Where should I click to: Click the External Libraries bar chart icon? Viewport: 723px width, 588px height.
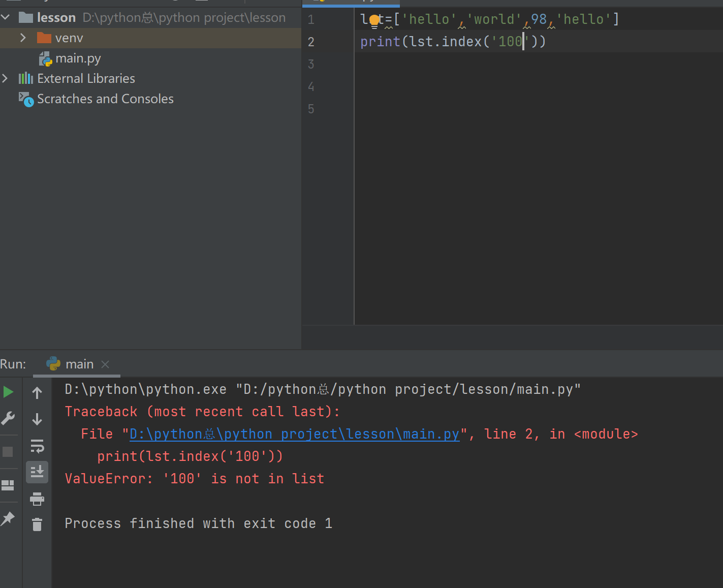coord(26,78)
